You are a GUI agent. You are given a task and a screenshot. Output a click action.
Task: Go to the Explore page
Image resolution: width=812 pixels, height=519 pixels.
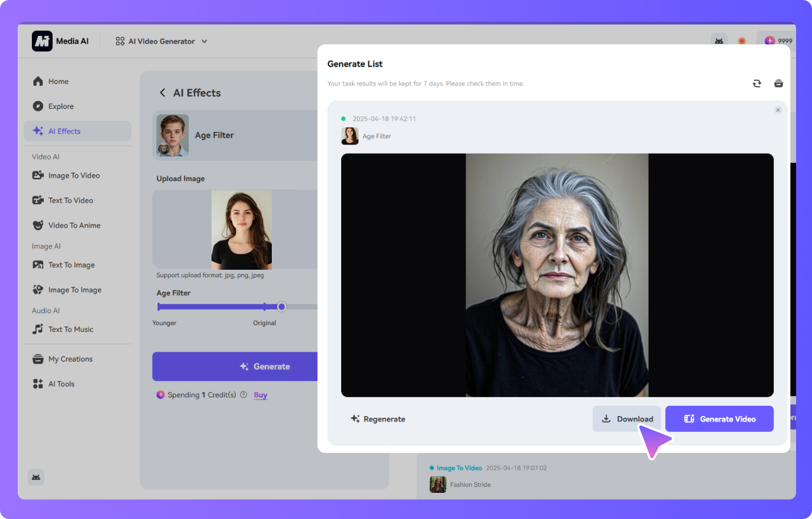tap(60, 106)
